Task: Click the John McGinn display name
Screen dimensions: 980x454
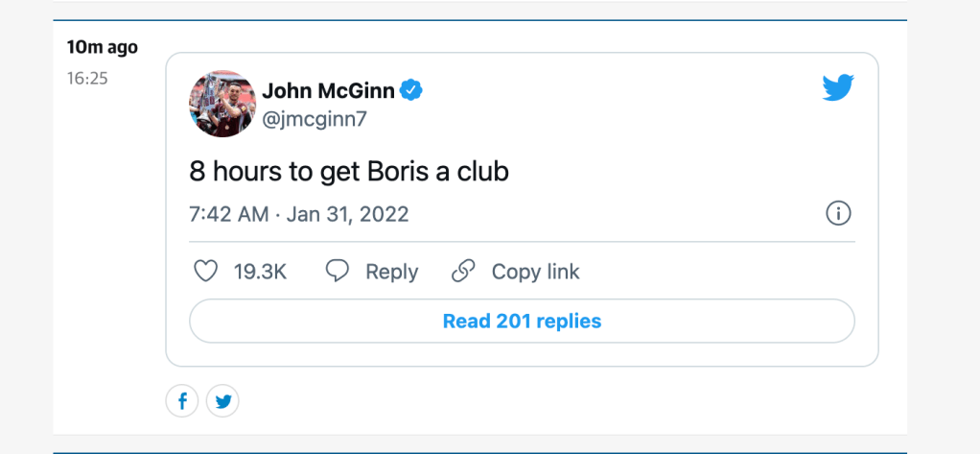Action: point(328,91)
